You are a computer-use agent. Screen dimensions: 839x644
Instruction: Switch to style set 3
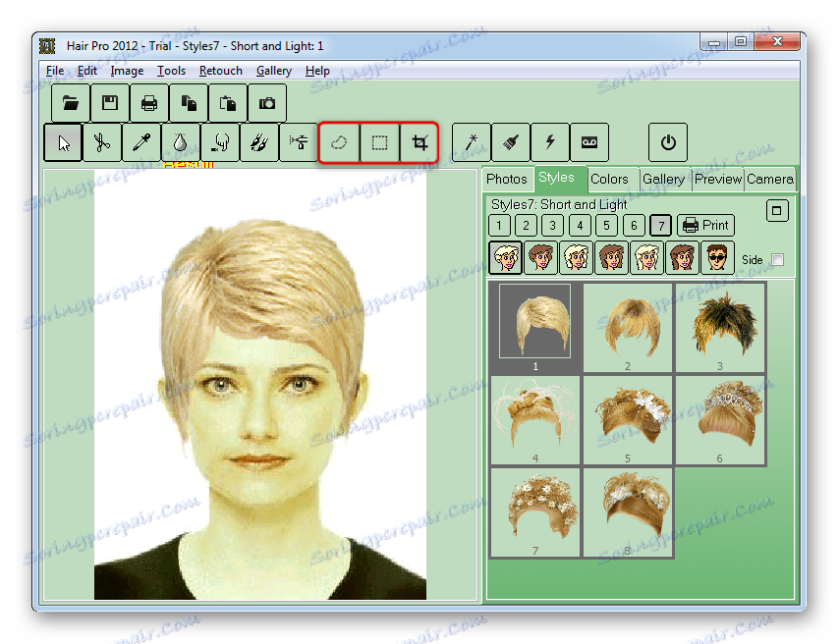[552, 226]
